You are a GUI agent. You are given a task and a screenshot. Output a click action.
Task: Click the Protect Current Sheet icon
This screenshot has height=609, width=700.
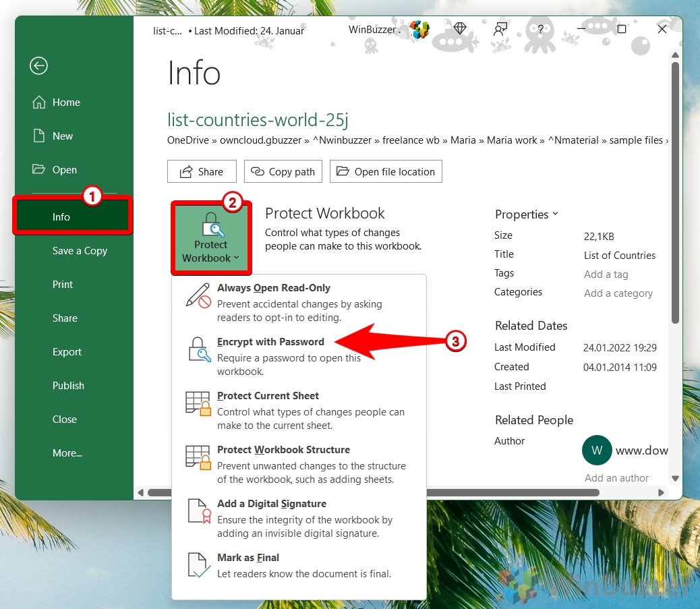pos(198,404)
